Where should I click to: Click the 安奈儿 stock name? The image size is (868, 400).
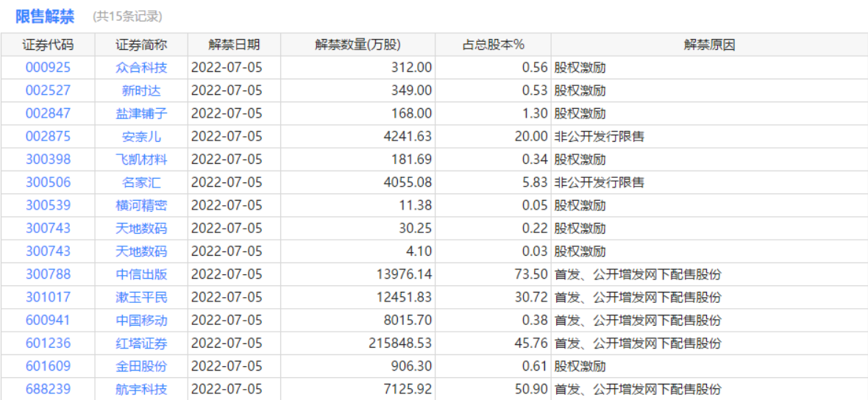141,137
